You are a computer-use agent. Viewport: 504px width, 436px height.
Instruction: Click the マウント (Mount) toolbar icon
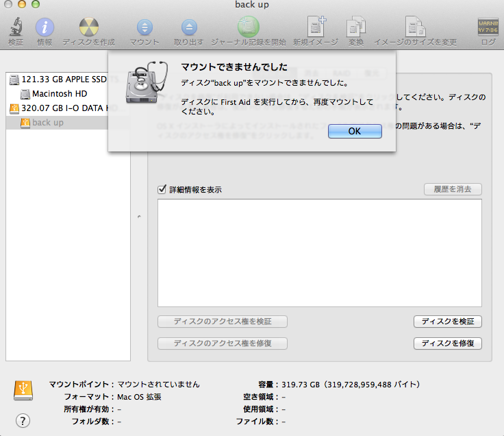(144, 27)
